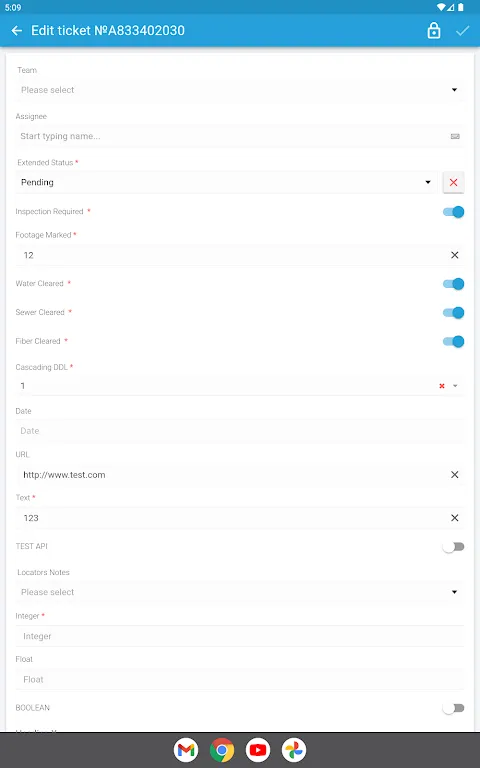The image size is (480, 768).
Task: Clear Extended Status with red X button
Action: (x=454, y=182)
